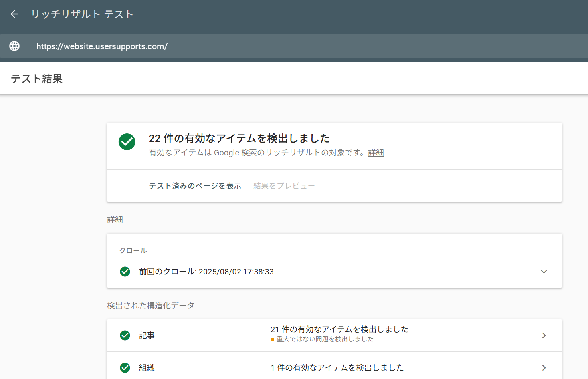Click the 重大ではない問題を検出しました warning text
The image size is (588, 379).
[325, 339]
